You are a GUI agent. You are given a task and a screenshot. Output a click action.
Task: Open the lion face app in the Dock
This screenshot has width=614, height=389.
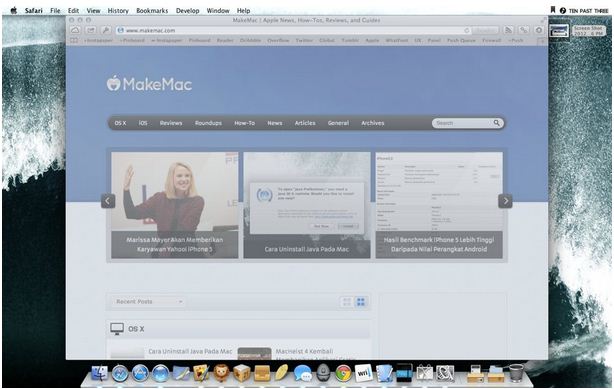tap(221, 373)
